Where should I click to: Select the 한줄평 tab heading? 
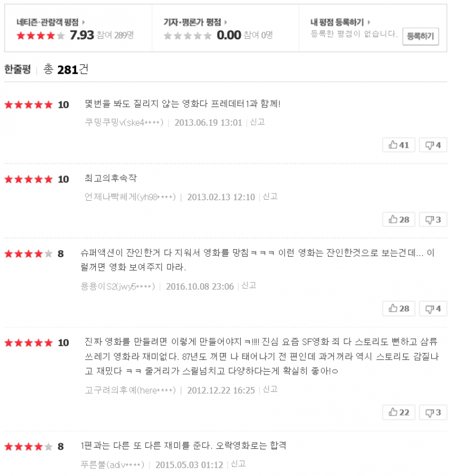tap(17, 69)
